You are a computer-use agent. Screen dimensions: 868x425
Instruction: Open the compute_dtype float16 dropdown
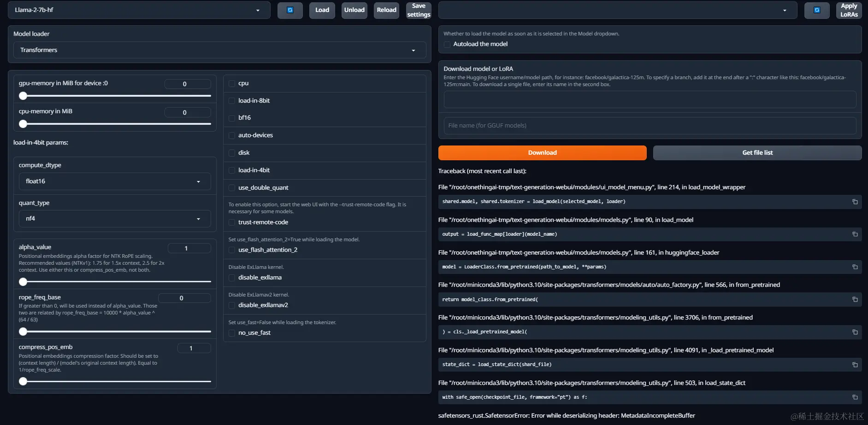pos(115,181)
